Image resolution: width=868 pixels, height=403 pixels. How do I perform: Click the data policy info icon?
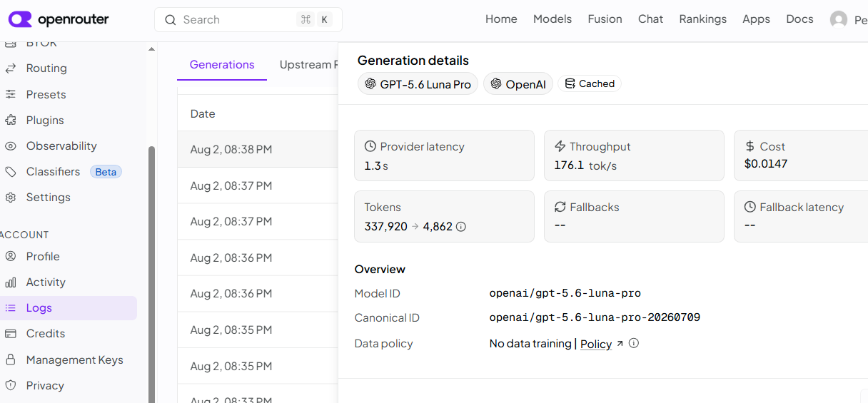click(x=633, y=343)
